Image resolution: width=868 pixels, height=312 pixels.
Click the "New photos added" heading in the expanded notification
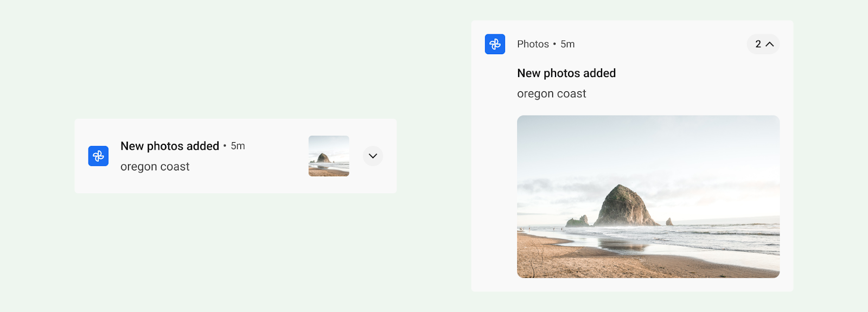tap(566, 73)
